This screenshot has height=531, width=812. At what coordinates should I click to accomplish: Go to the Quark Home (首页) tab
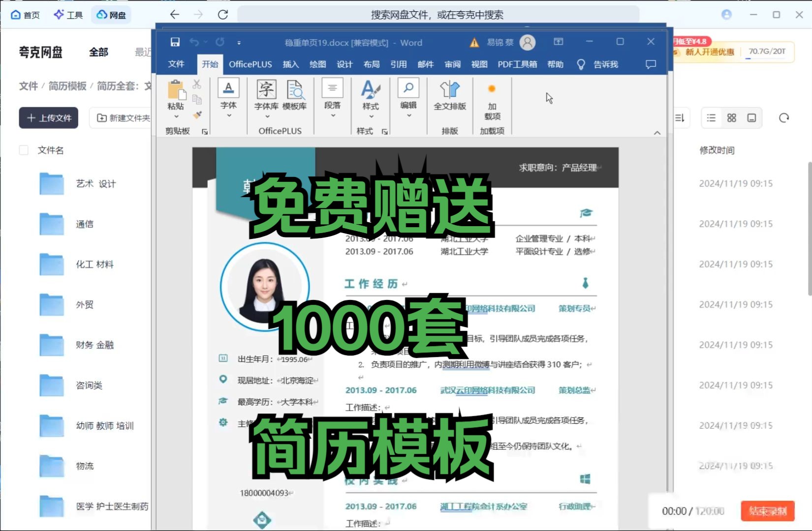tap(25, 15)
